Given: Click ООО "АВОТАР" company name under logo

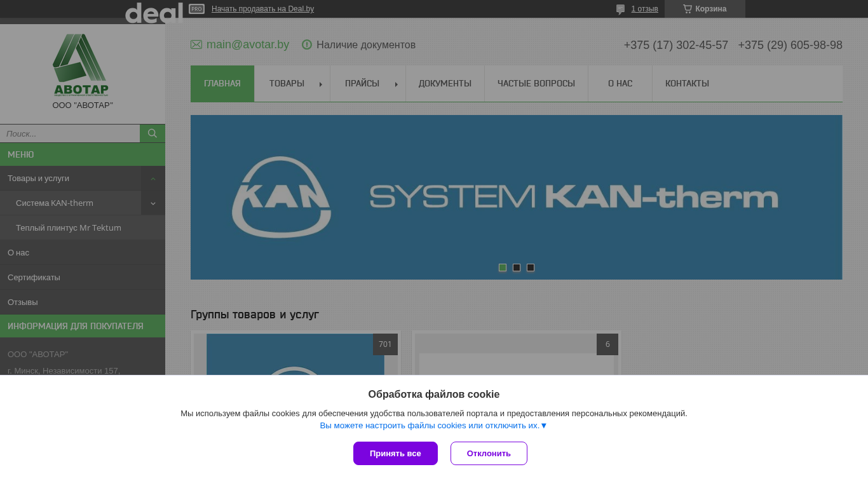Looking at the screenshot, I should click(83, 105).
